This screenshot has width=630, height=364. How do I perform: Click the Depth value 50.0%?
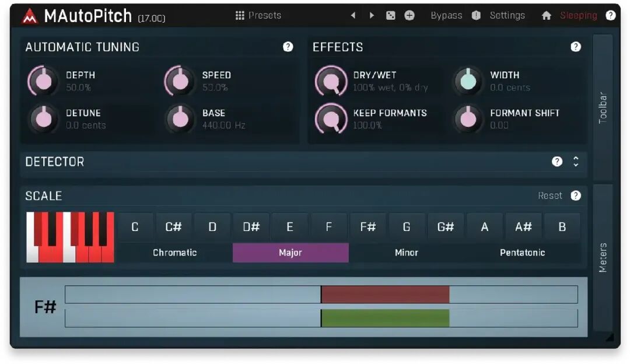click(78, 87)
